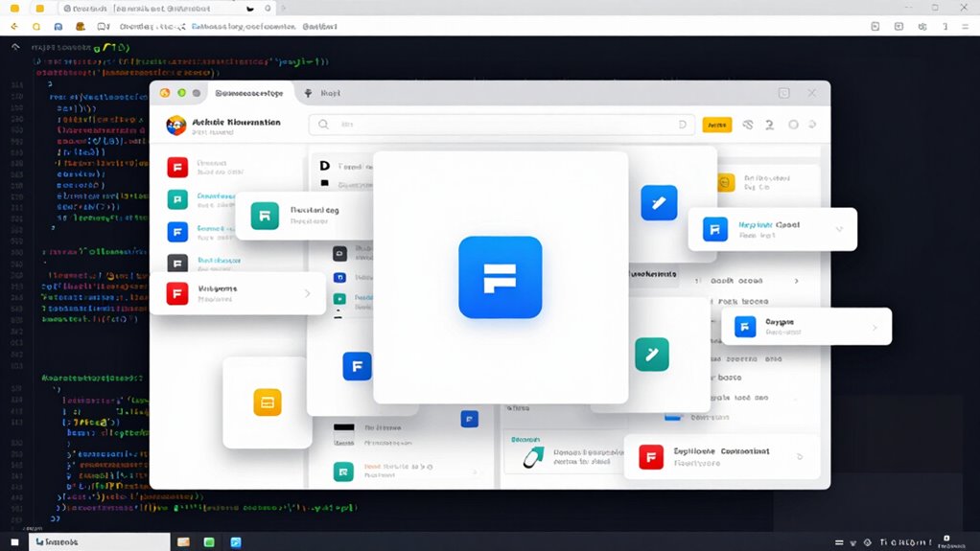980x551 pixels.
Task: Select the black color bar in the lower list
Action: pos(343,427)
